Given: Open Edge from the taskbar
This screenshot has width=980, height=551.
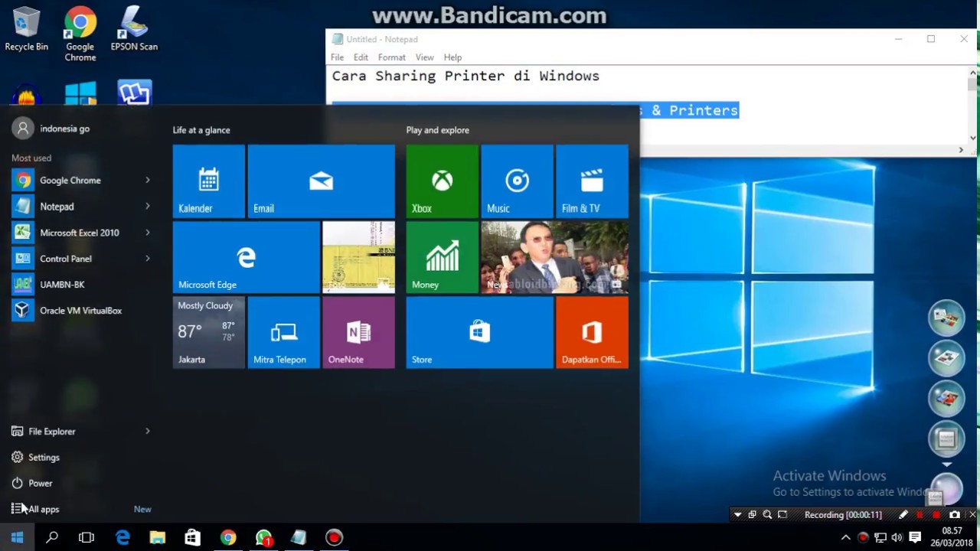Looking at the screenshot, I should pos(122,538).
